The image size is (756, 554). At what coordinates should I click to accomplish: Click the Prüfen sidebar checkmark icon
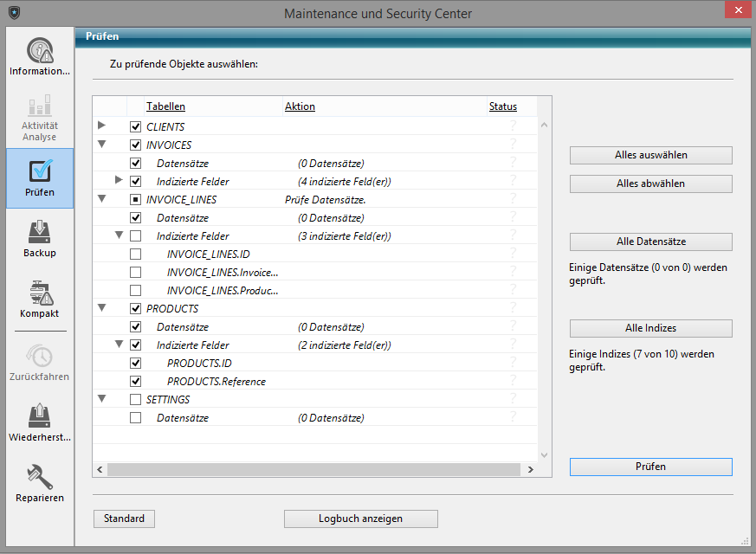(40, 171)
